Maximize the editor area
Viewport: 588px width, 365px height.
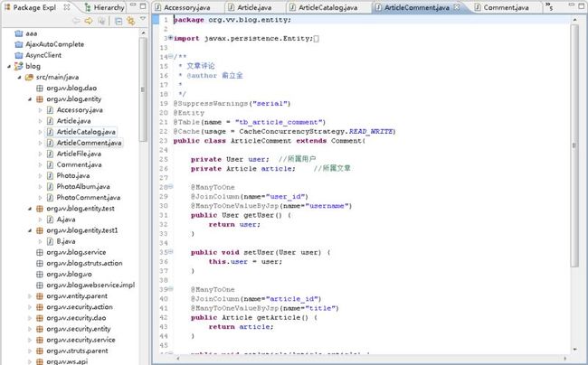(582, 6)
